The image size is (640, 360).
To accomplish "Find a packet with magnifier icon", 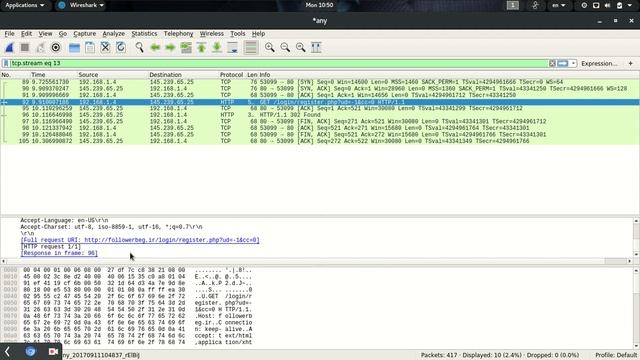I will click(140, 47).
